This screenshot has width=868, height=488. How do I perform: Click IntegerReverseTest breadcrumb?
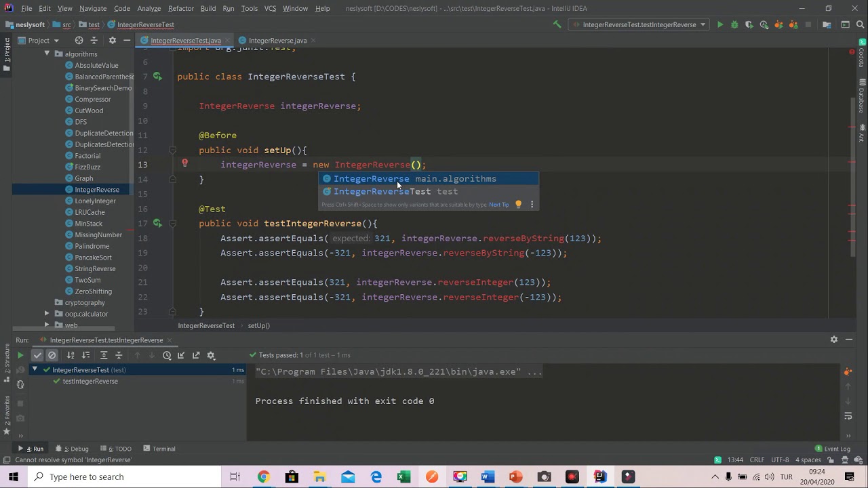coord(206,326)
